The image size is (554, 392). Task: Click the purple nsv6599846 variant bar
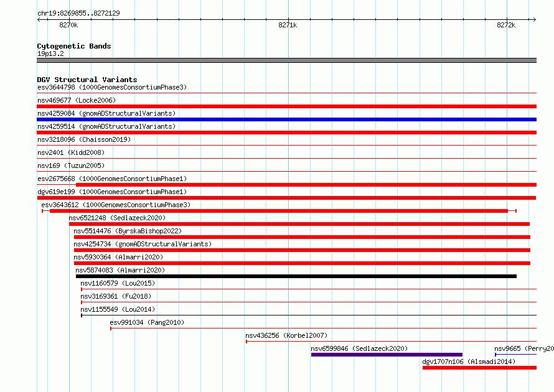point(387,355)
